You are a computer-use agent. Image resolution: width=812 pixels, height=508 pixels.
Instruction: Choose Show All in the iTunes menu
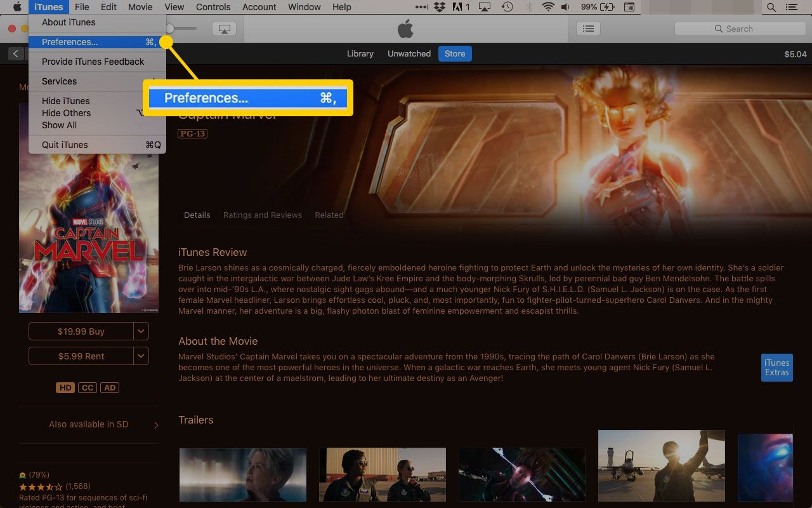97,125
